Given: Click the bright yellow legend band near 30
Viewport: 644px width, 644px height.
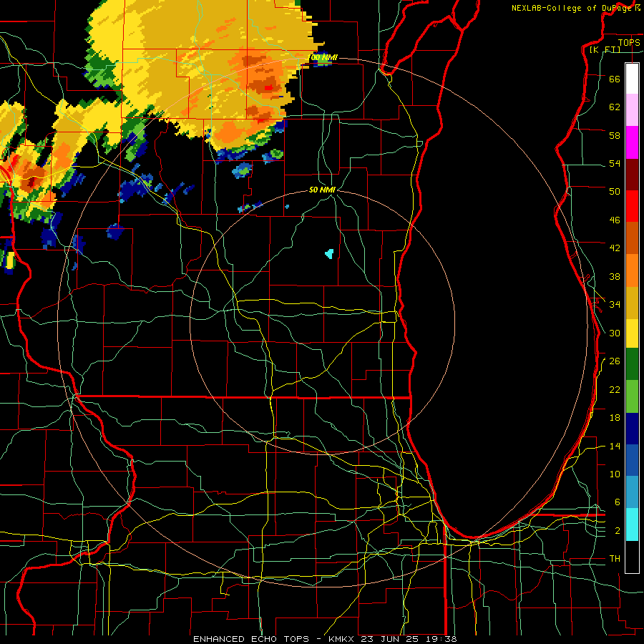Looking at the screenshot, I should 632,333.
